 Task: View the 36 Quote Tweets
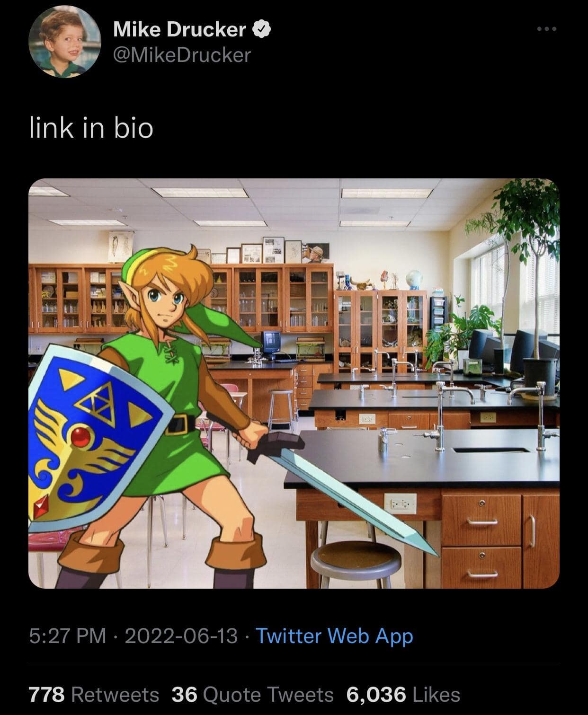click(252, 695)
